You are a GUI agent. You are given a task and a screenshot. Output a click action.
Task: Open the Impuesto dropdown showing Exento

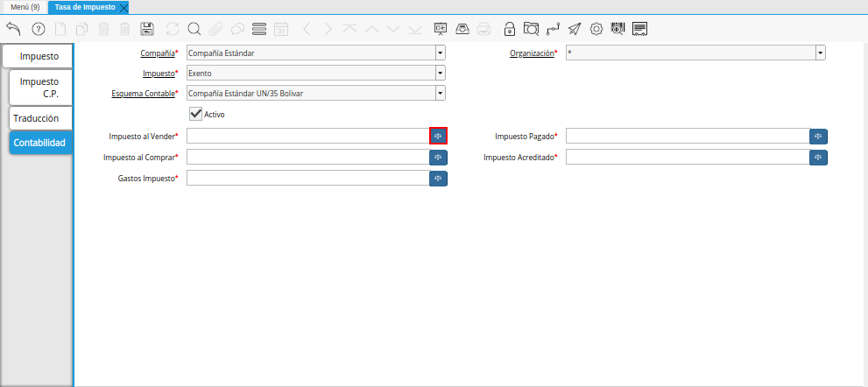tap(440, 73)
